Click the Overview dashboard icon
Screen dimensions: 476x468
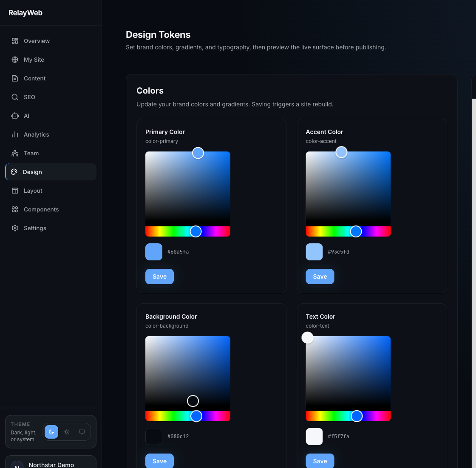(15, 41)
